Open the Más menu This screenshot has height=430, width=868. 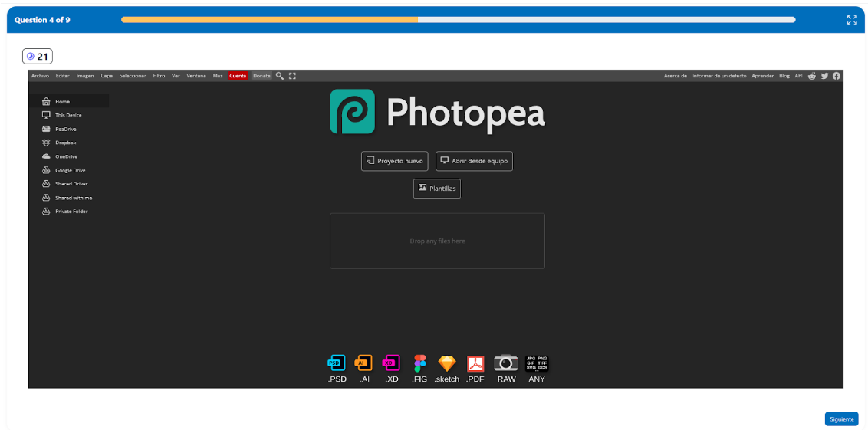click(218, 76)
